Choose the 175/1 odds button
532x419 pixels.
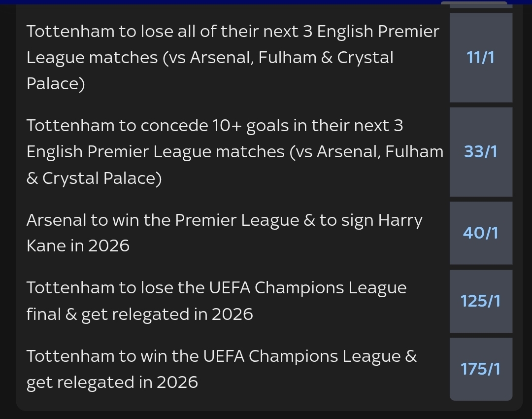click(x=481, y=369)
